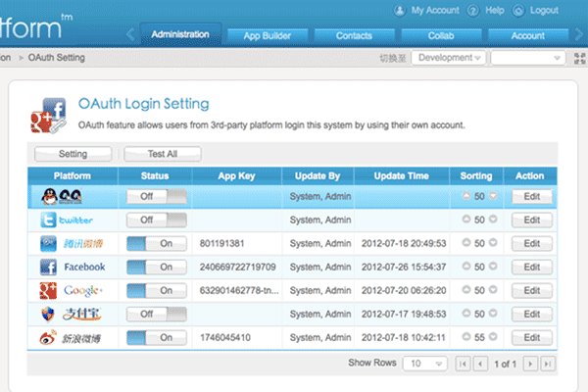
Task: Click the Help question mark icon
Action: tap(473, 11)
